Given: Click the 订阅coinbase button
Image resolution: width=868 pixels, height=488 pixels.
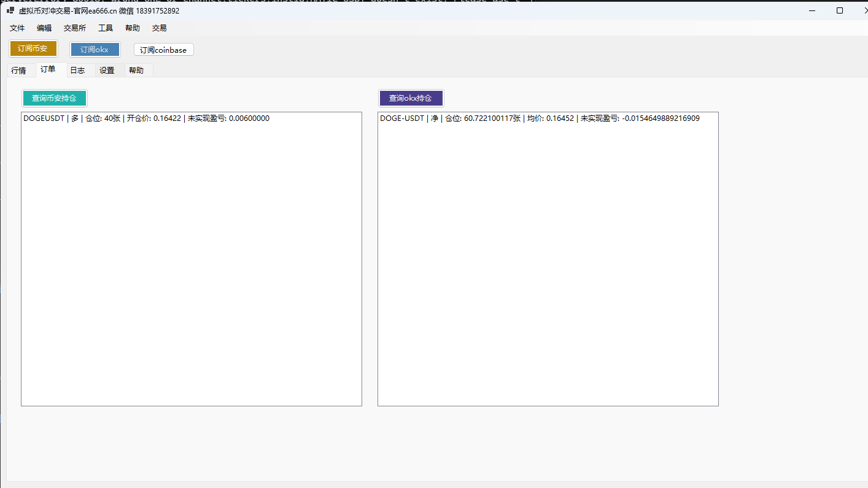Looking at the screenshot, I should (163, 50).
